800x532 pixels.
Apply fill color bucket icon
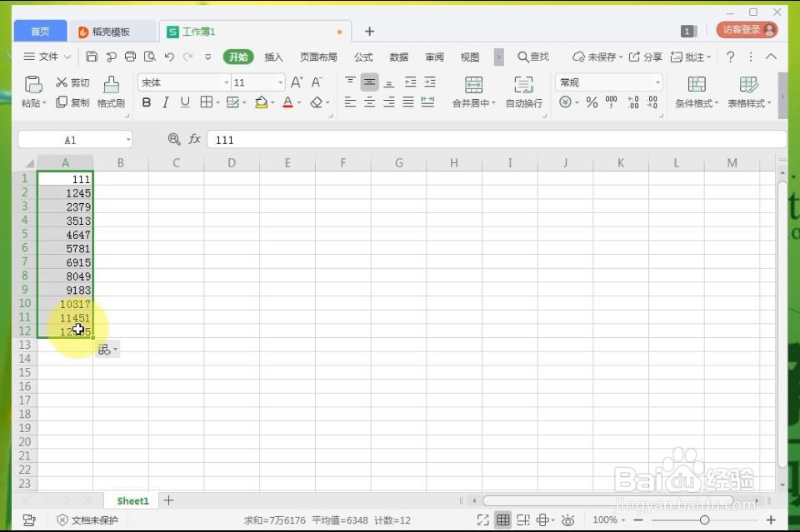tap(261, 102)
